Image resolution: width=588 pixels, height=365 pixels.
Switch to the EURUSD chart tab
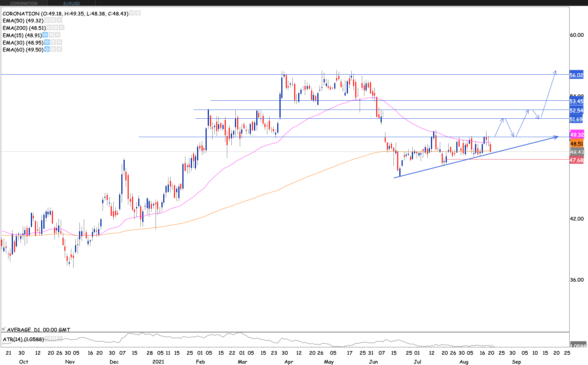pyautogui.click(x=71, y=3)
